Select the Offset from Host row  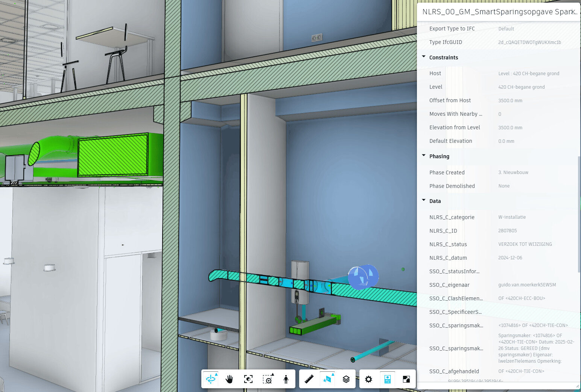(499, 100)
